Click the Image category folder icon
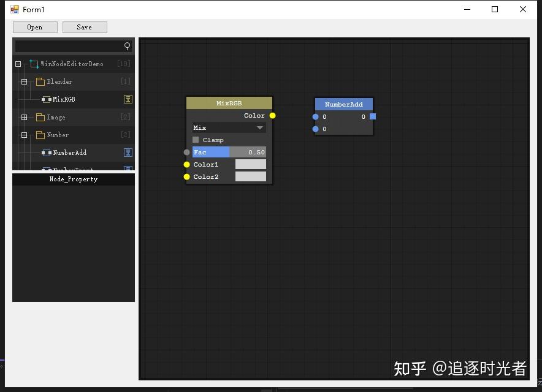The height and width of the screenshot is (392, 542). point(40,117)
